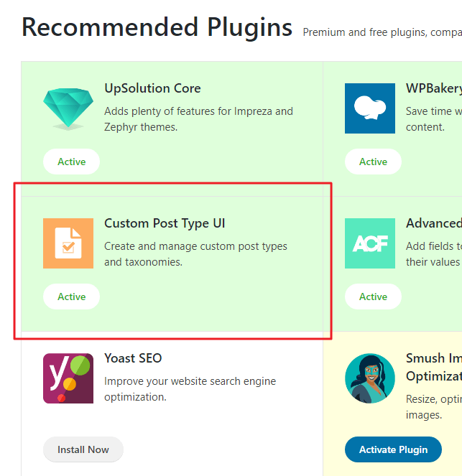462x476 pixels.
Task: Install the Yoast SEO plugin now
Action: pyautogui.click(x=83, y=449)
